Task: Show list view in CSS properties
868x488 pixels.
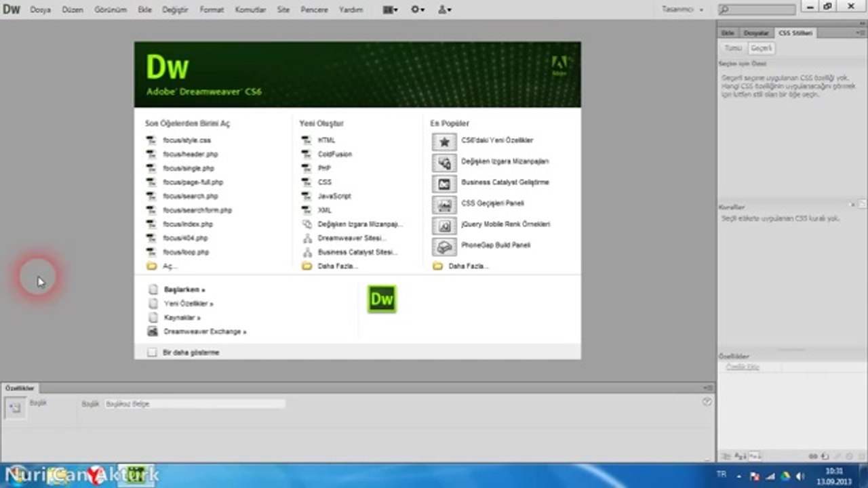Action: pyautogui.click(x=741, y=456)
